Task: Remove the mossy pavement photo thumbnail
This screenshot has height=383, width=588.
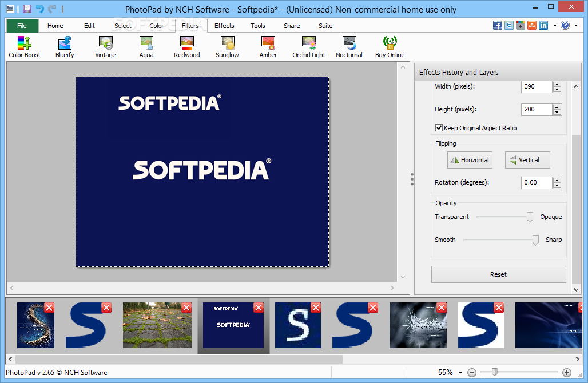Action: (186, 308)
